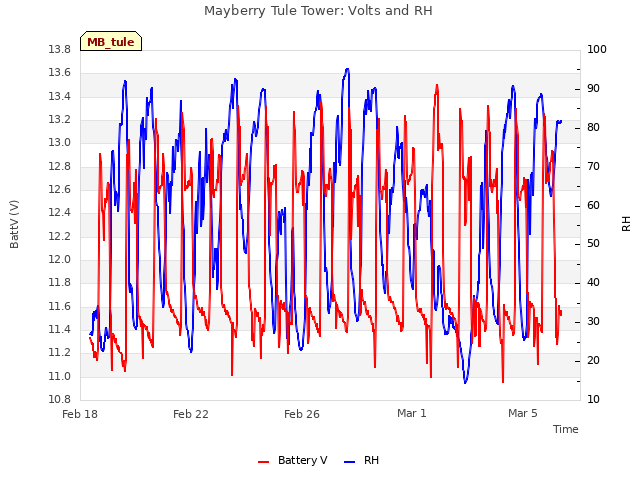Click the 11.2 voltage tick label
640x480 pixels.
coord(59,353)
